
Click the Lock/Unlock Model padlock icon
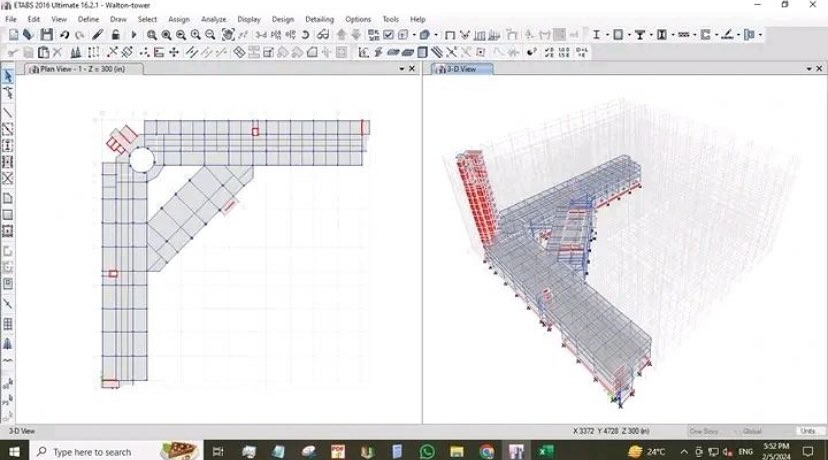point(116,35)
